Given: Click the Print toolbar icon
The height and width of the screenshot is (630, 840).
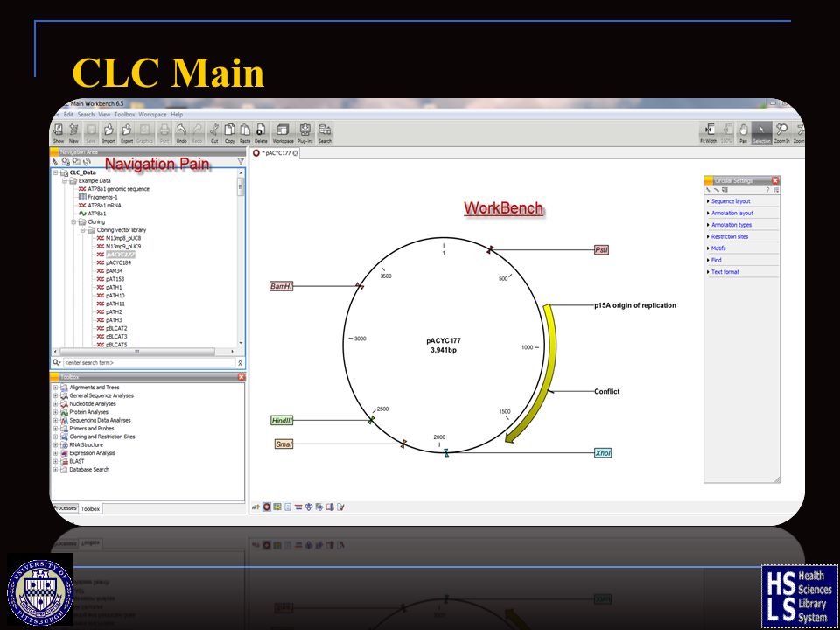Looking at the screenshot, I should click(164, 132).
